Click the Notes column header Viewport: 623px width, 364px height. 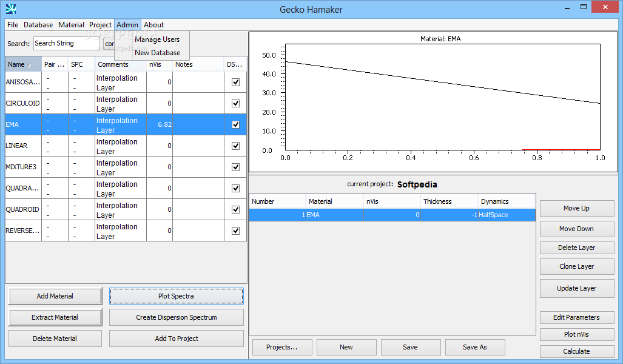(198, 64)
